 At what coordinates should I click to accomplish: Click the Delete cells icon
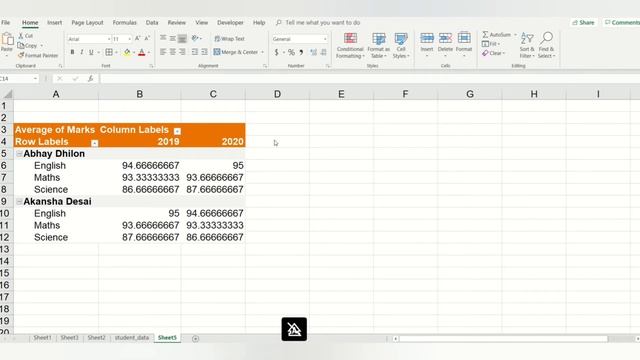click(x=445, y=38)
